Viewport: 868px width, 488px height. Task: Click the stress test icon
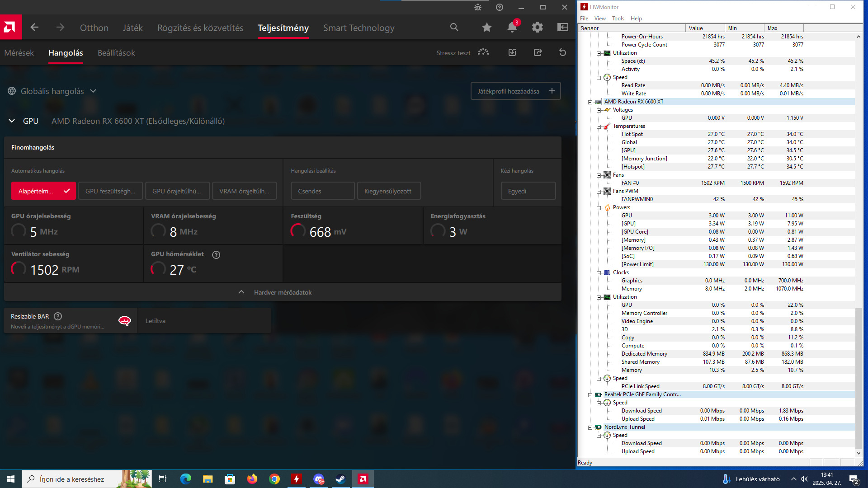483,52
